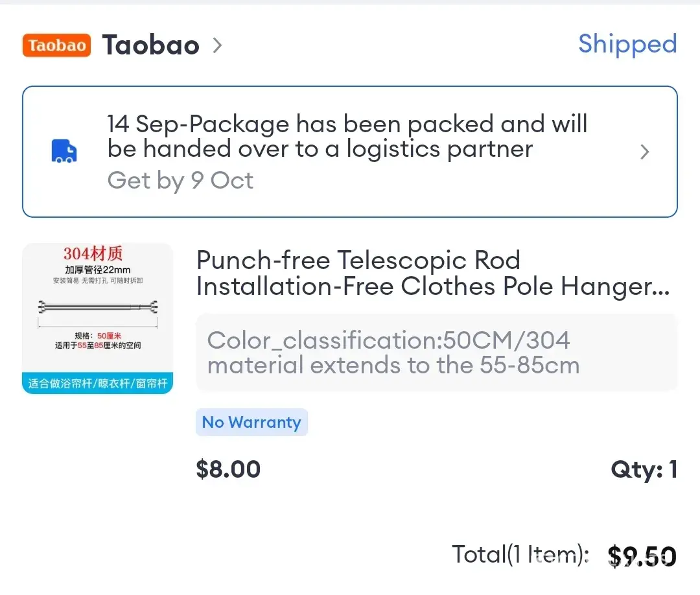The image size is (700, 595).
Task: Click the rod illustration inside product image
Action: pos(97,306)
